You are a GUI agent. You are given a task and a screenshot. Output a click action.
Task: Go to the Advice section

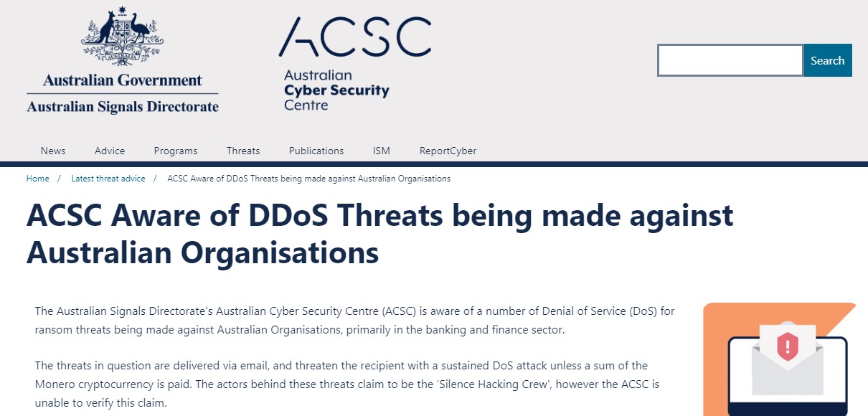pyautogui.click(x=110, y=151)
